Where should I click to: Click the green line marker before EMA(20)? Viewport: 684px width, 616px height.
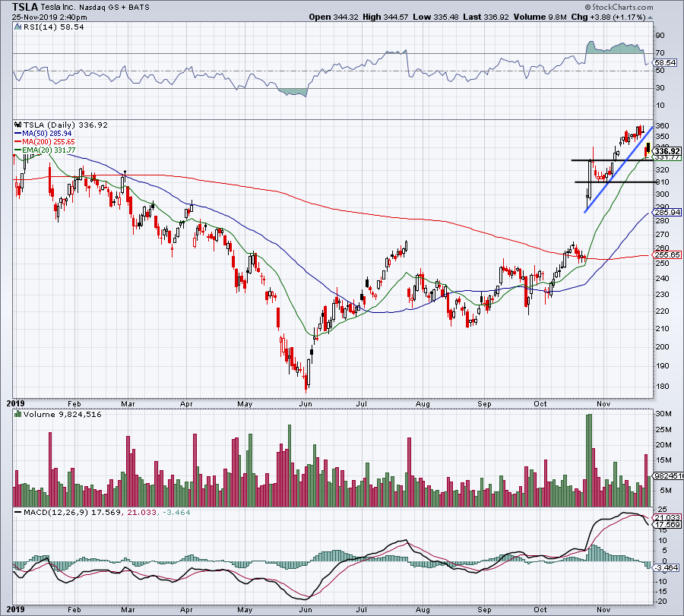pos(18,150)
